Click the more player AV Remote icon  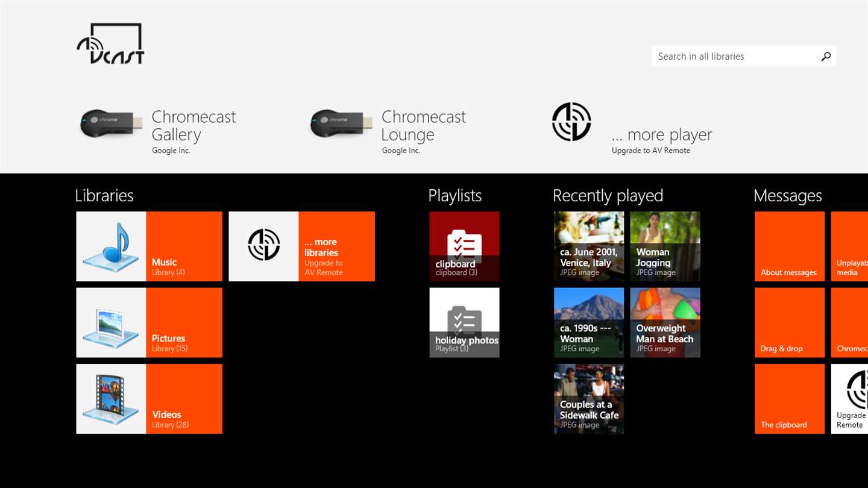[571, 122]
